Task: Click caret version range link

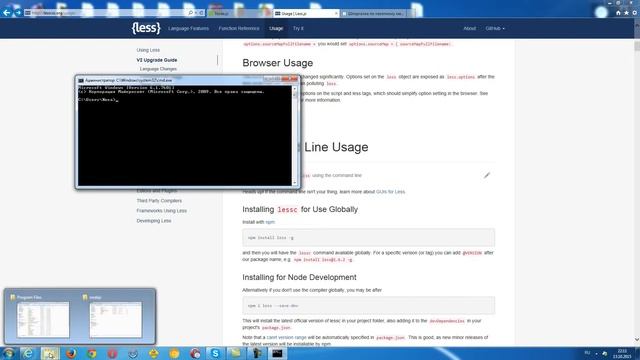Action: (287, 338)
